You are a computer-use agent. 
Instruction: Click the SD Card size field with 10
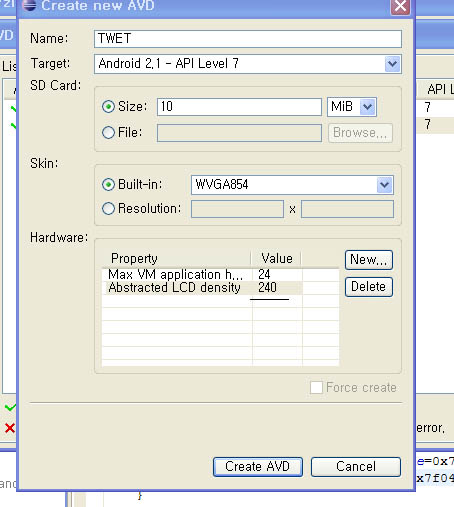239,107
